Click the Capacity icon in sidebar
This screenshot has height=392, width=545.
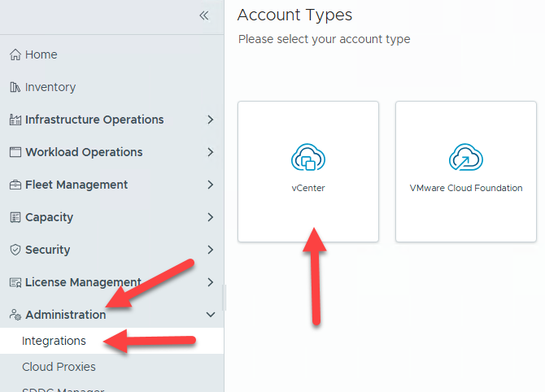(x=15, y=217)
